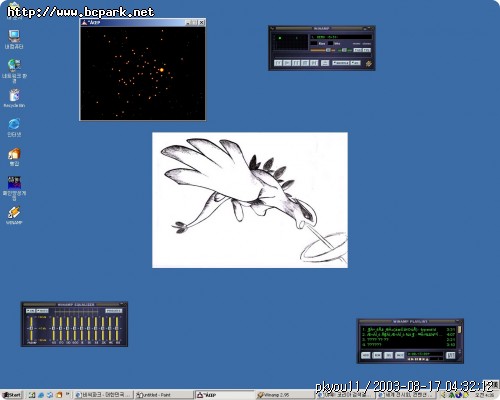Adjust the Winamp volume slider
This screenshot has width=500, height=400.
322,50
